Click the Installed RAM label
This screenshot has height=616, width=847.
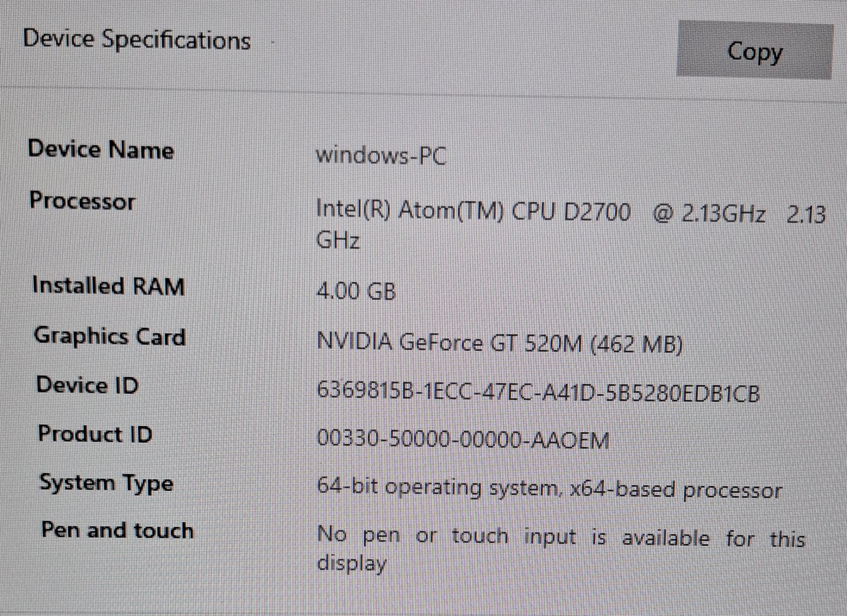click(109, 285)
